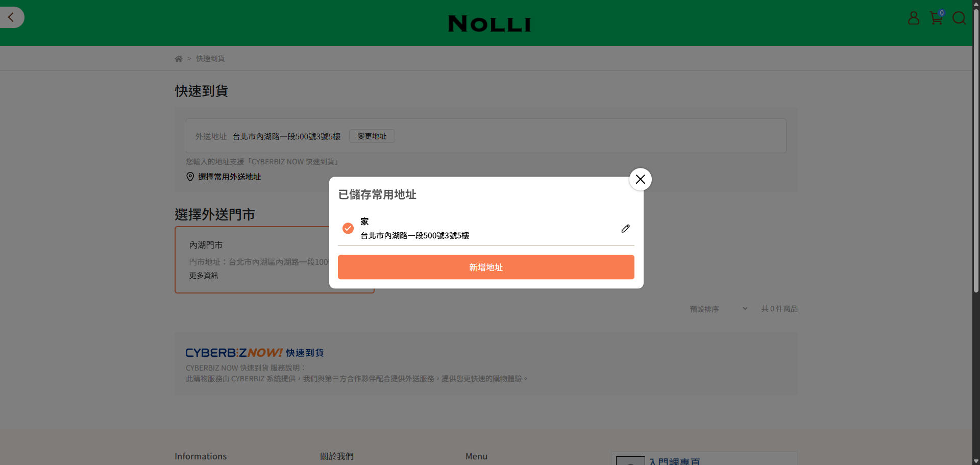Click the page vertical scrollbar

tap(976, 153)
